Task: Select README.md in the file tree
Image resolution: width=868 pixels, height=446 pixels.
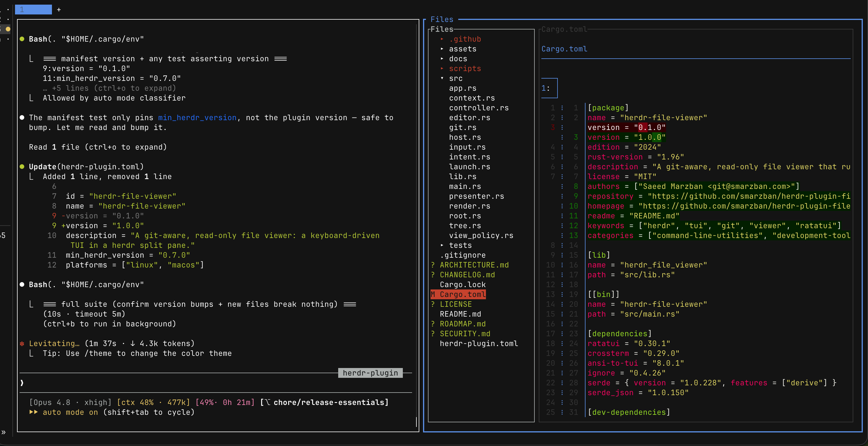Action: [x=460, y=314]
